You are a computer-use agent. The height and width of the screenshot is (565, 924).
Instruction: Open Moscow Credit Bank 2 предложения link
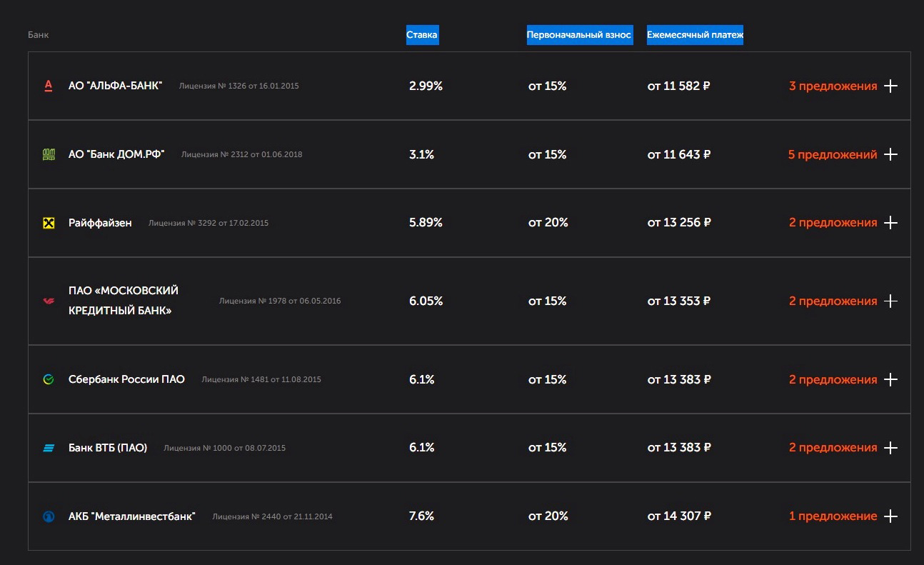coord(833,301)
